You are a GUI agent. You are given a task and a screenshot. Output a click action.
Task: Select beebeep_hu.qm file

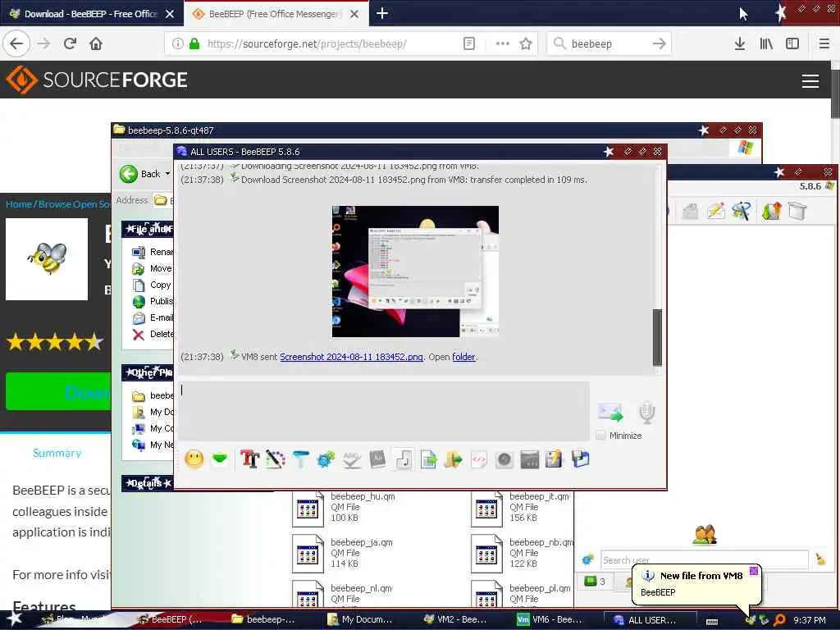click(345, 507)
